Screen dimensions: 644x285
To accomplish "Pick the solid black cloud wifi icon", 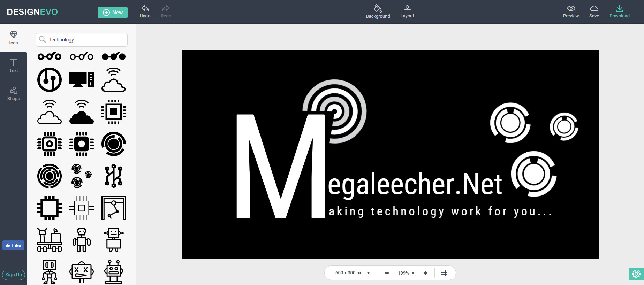I will click(x=82, y=112).
